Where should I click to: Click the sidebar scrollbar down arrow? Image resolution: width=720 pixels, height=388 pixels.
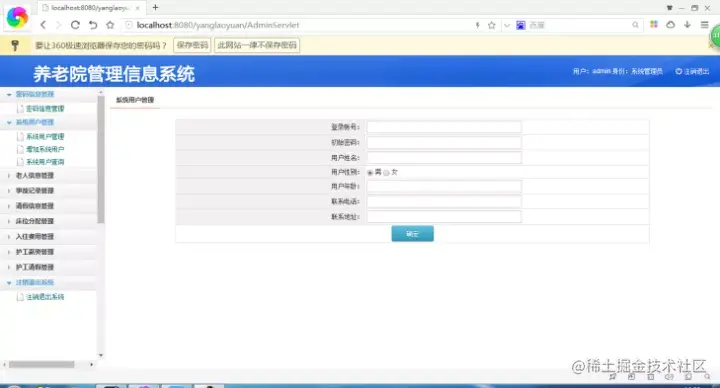click(x=101, y=355)
